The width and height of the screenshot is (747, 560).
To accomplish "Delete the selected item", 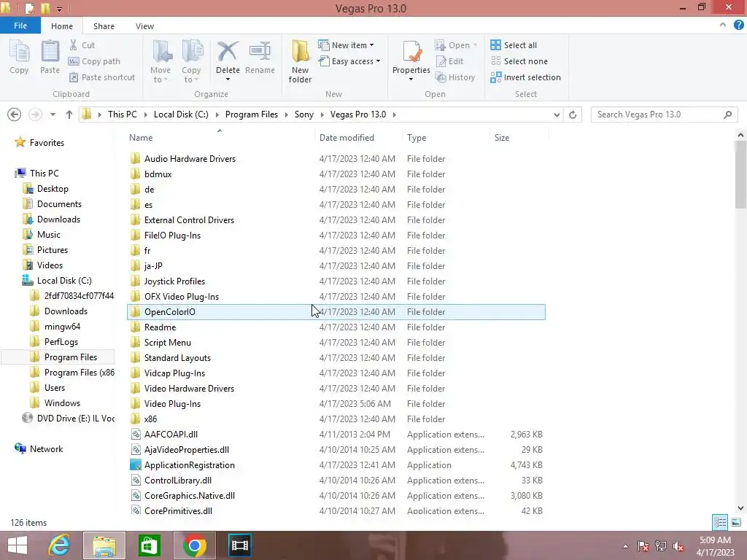I will coord(228,60).
